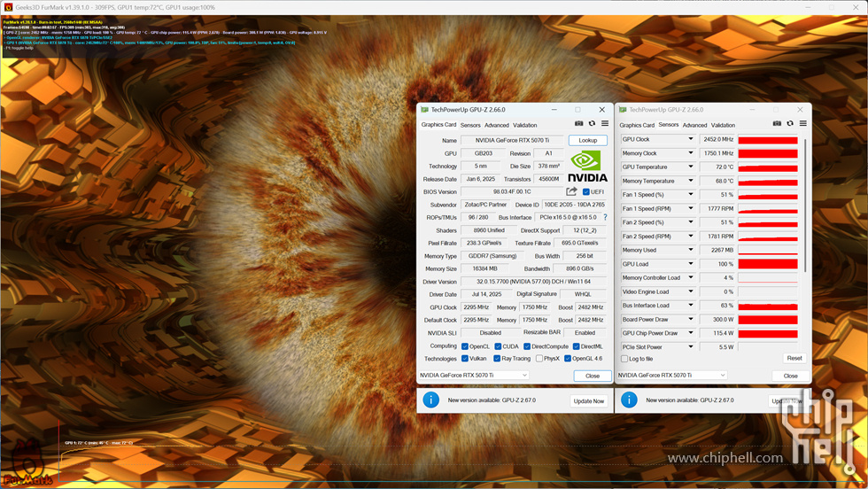Enable the Log to file checkbox
Image resolution: width=868 pixels, height=489 pixels.
click(x=624, y=359)
